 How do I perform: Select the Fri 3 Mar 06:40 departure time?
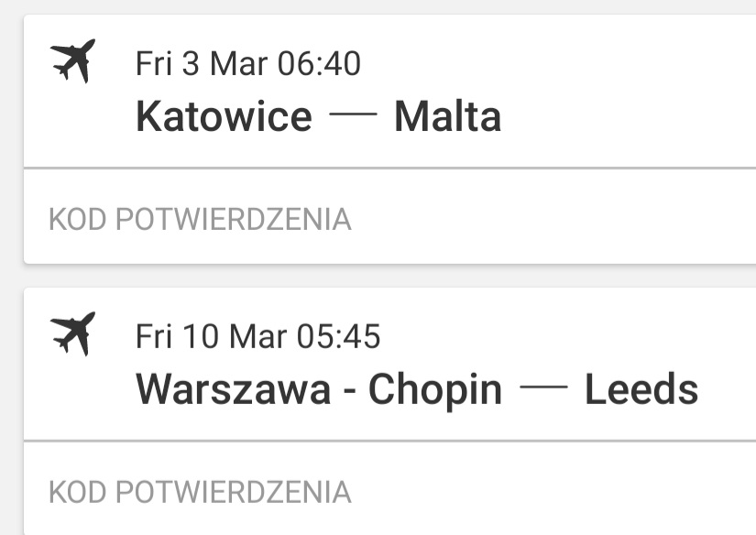click(247, 63)
